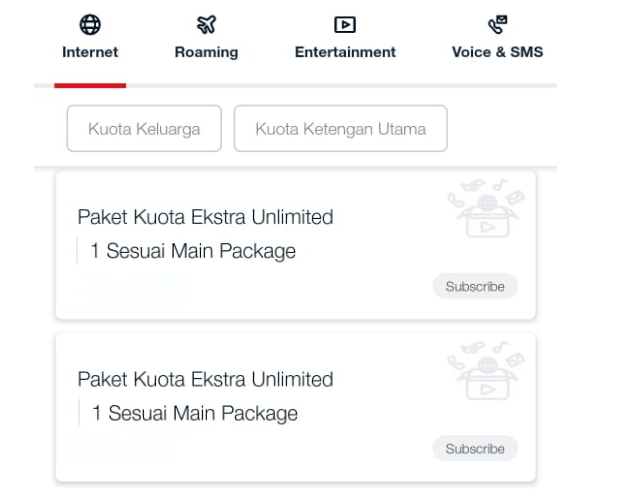
Task: Click first card's 1 Sesuai Main Package text
Action: click(193, 251)
